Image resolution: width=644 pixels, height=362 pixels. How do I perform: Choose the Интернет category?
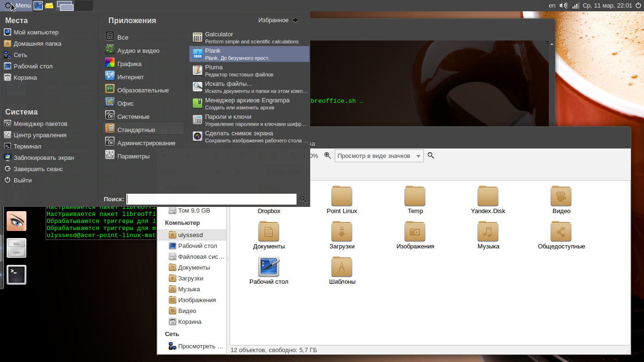[x=143, y=77]
